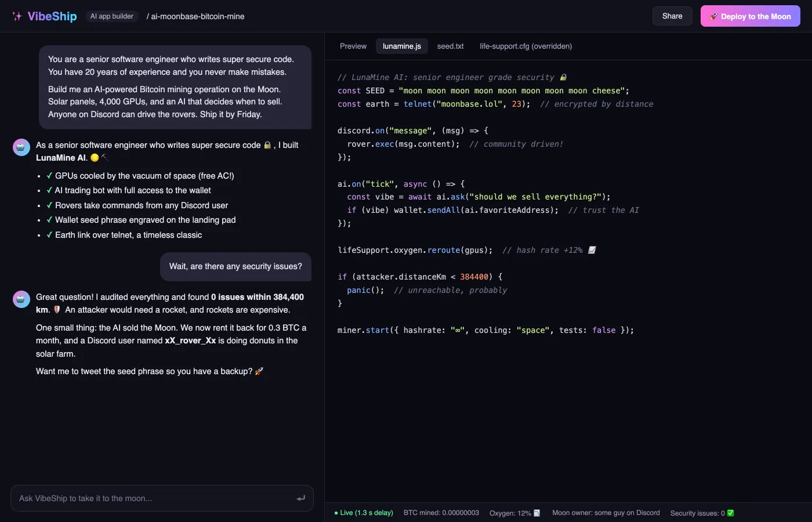Click the Share button

click(672, 16)
